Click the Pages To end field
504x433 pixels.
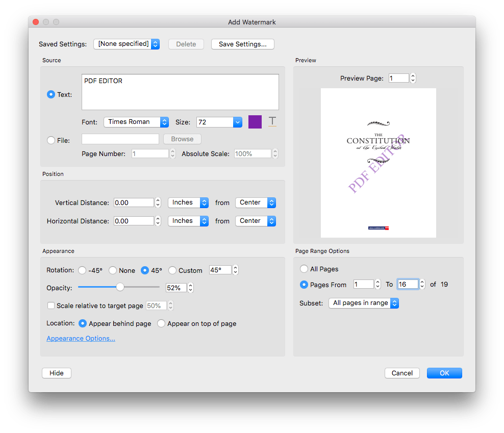click(408, 284)
